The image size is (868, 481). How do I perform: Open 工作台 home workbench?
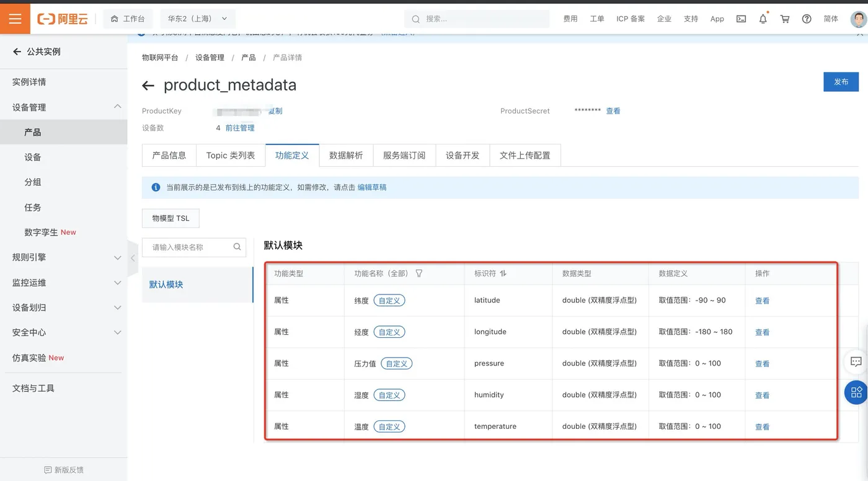(x=128, y=19)
